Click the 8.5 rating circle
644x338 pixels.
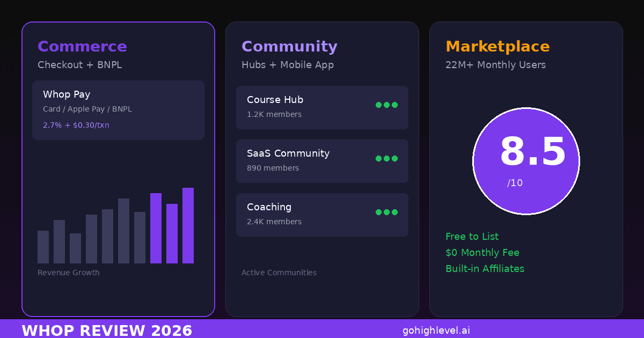[x=526, y=161]
